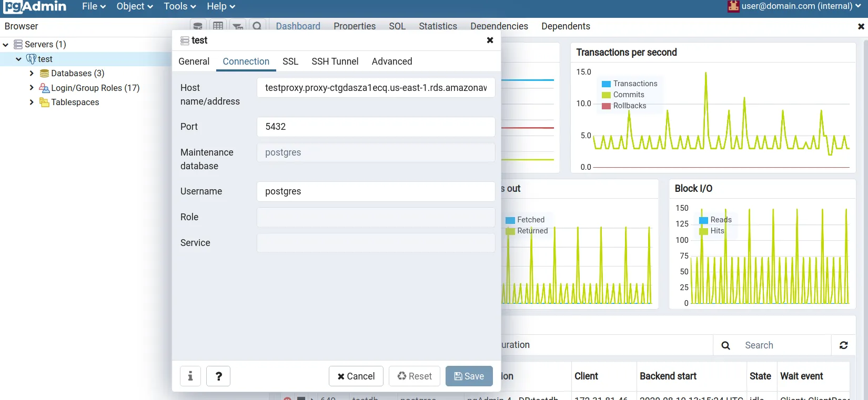868x400 pixels.
Task: Click the info 'i' button in the dialog
Action: [x=190, y=376]
